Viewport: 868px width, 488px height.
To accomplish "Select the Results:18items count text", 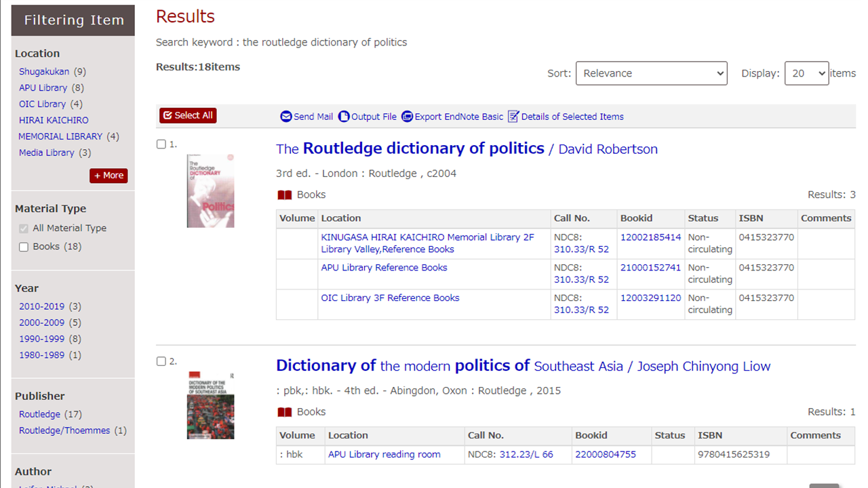I will [x=198, y=67].
